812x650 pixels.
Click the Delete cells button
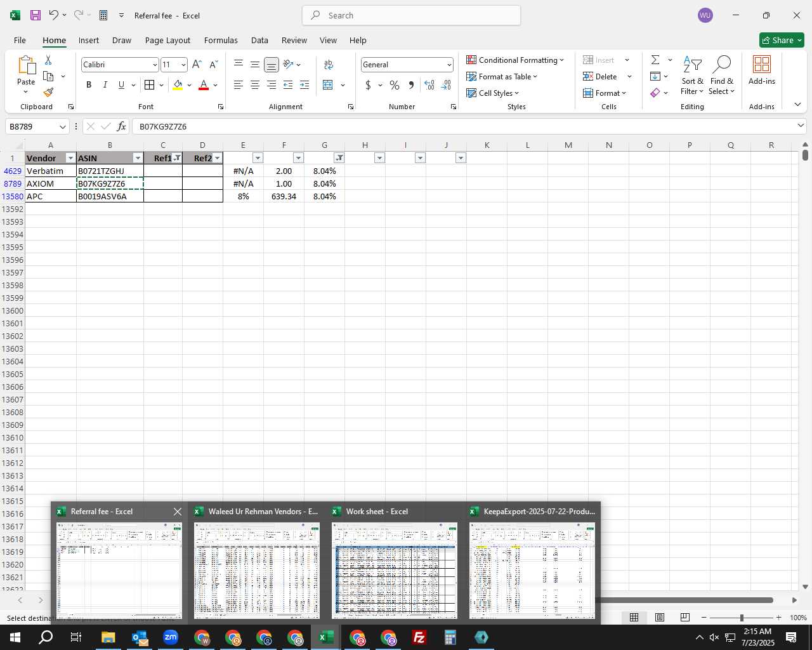tap(600, 76)
